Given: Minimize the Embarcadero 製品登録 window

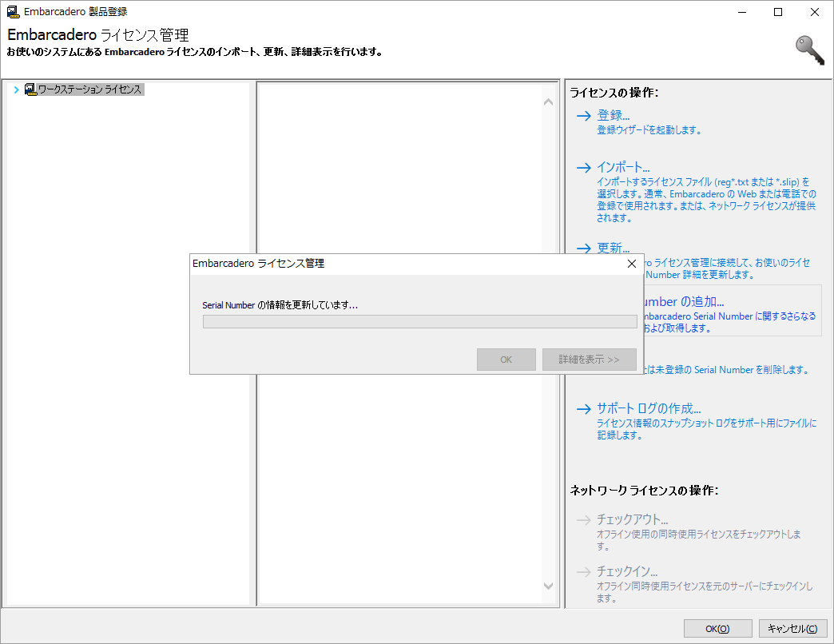Looking at the screenshot, I should (x=742, y=12).
